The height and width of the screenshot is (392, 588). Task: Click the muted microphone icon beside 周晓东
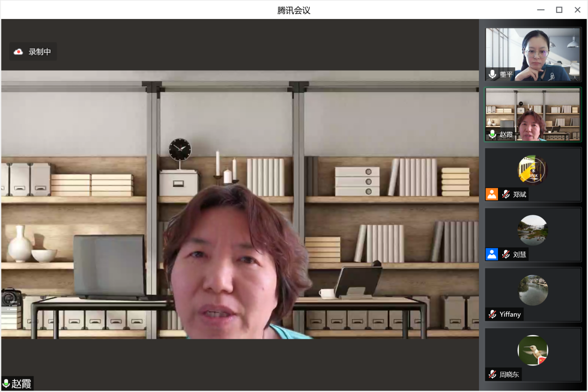click(492, 374)
